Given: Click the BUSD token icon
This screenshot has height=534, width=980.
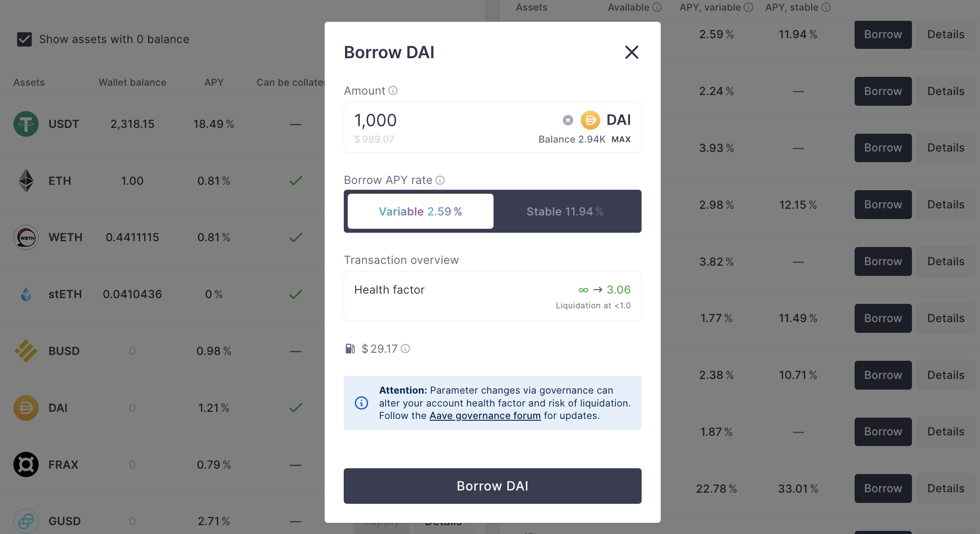Looking at the screenshot, I should [26, 351].
